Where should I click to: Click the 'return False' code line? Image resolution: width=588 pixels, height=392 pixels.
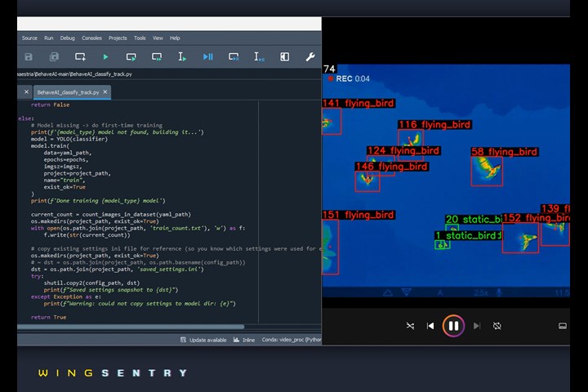[51, 105]
